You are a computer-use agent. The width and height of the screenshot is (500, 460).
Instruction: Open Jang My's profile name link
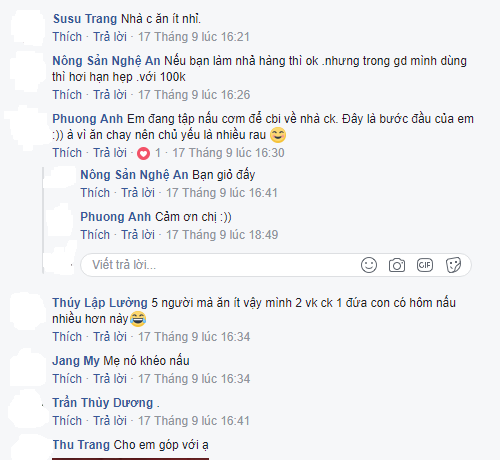coord(76,361)
